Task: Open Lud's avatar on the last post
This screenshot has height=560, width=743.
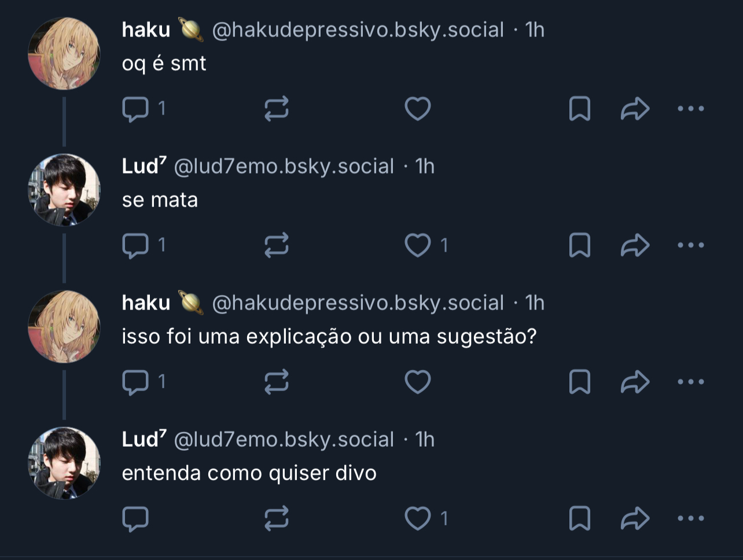Action: click(64, 463)
